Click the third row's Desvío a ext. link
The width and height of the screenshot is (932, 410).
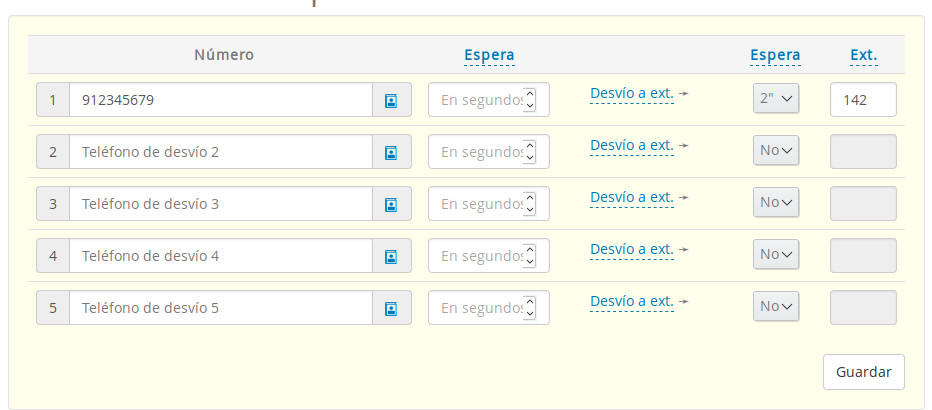click(x=632, y=197)
